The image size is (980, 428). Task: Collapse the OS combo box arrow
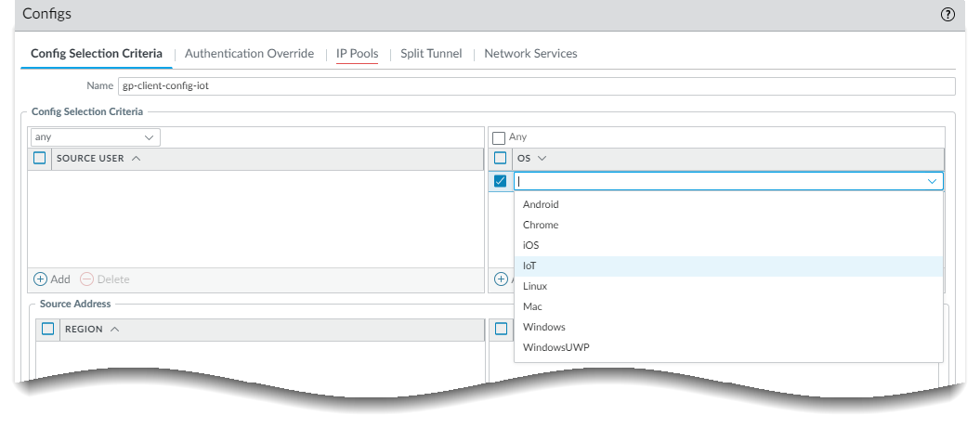tap(932, 182)
